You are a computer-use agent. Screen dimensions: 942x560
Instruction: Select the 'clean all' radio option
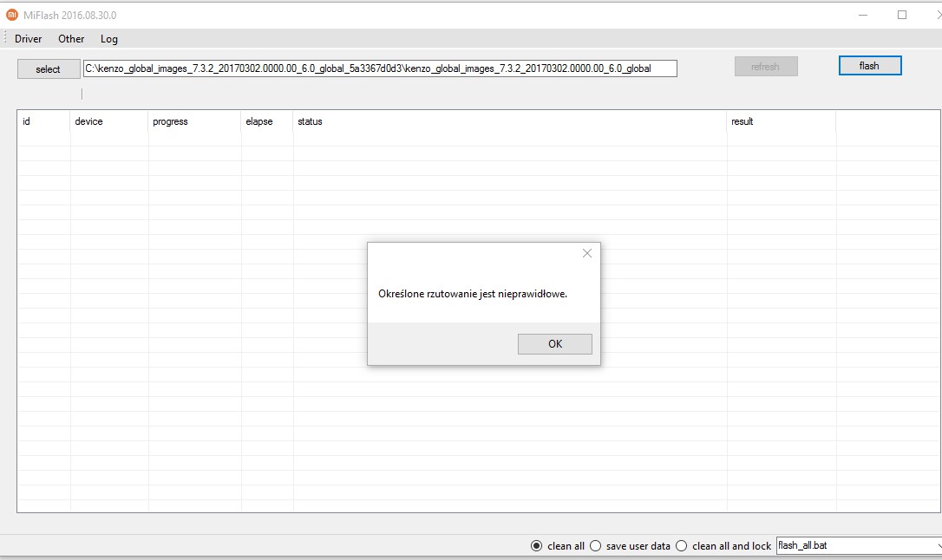pyautogui.click(x=536, y=546)
